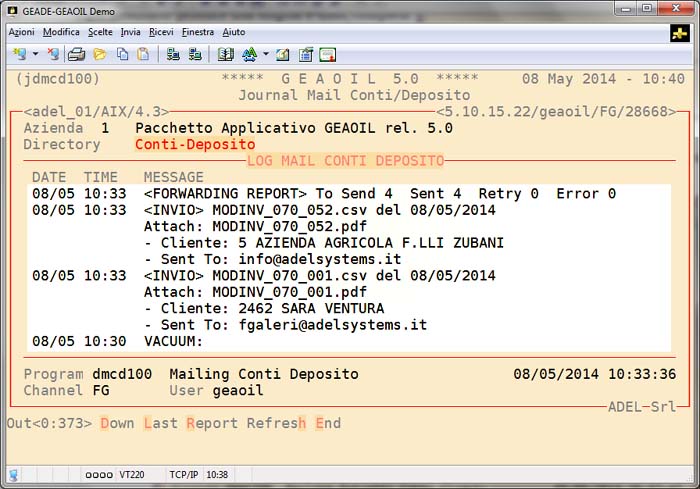Open the Azioni menu
Image resolution: width=700 pixels, height=489 pixels.
tap(21, 32)
